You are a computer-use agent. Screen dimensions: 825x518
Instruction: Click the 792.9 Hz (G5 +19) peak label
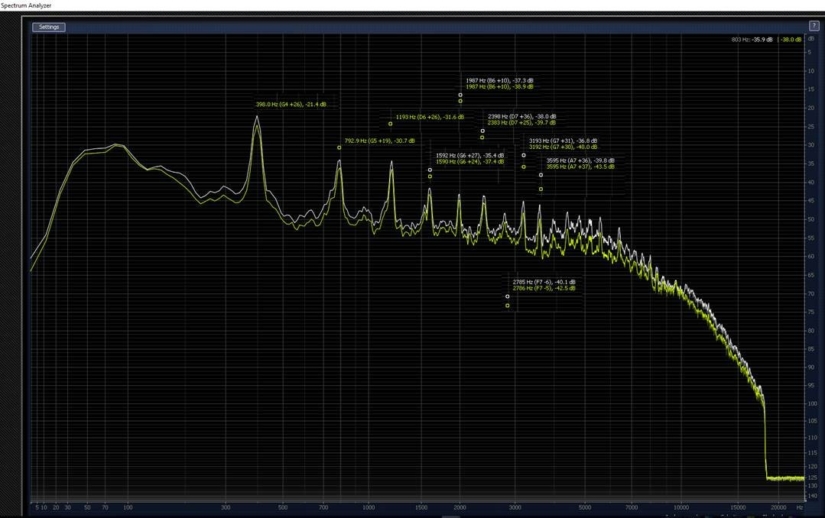379,141
